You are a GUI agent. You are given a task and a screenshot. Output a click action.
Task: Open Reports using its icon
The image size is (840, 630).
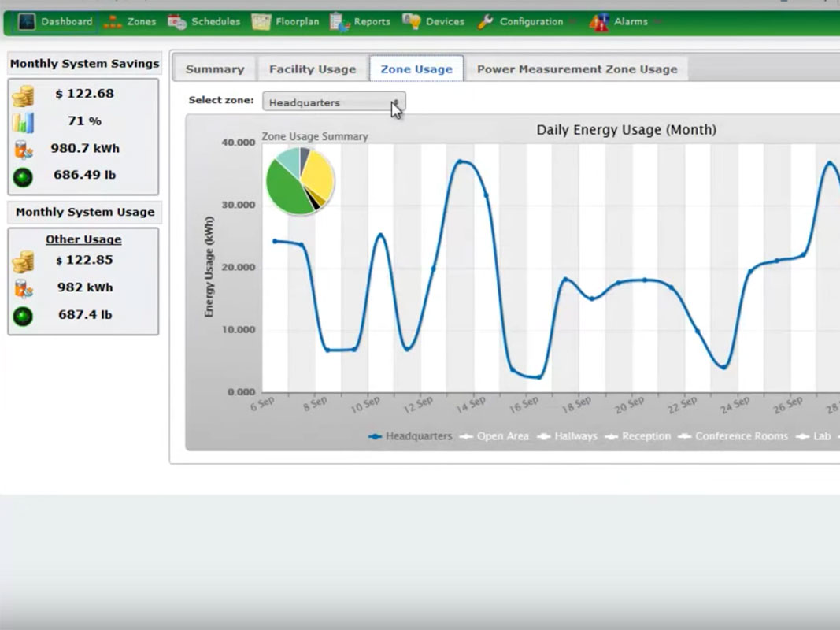(x=340, y=22)
